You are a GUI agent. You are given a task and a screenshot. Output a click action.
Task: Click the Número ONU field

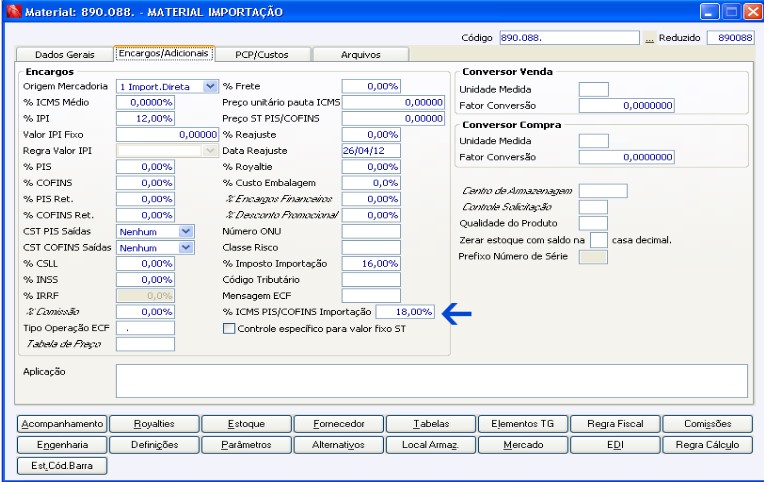click(371, 231)
